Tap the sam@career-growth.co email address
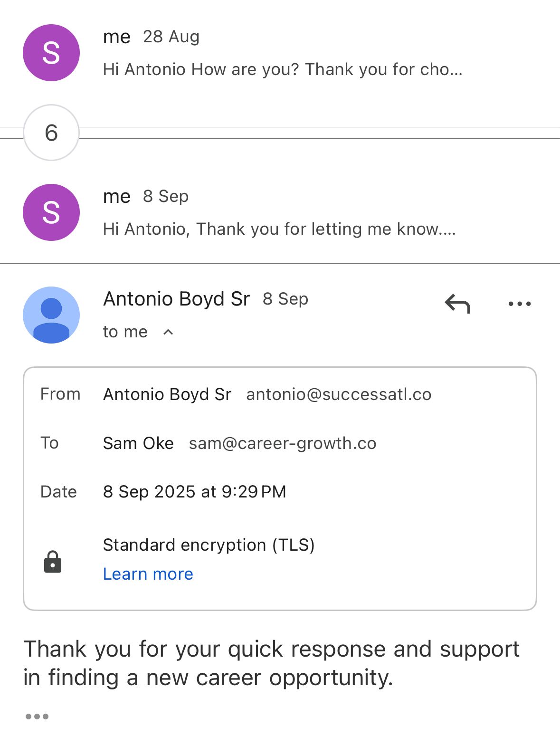 (x=283, y=443)
